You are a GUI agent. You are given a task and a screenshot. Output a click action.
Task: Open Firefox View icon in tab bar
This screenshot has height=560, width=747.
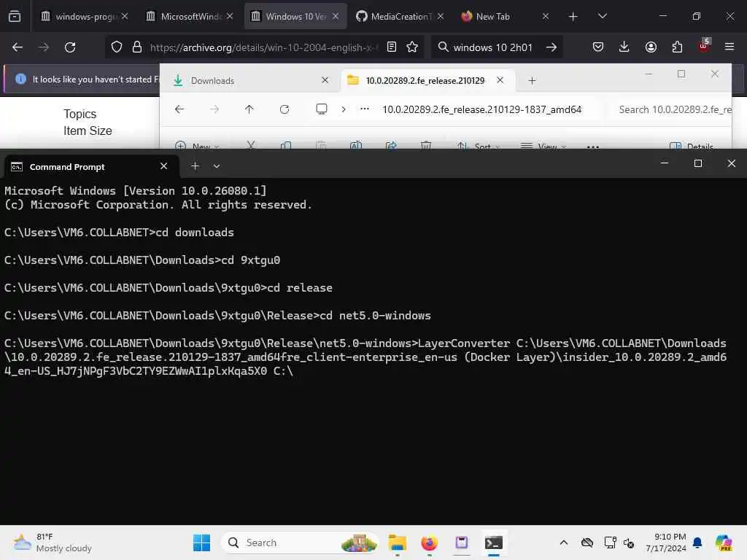(x=15, y=16)
